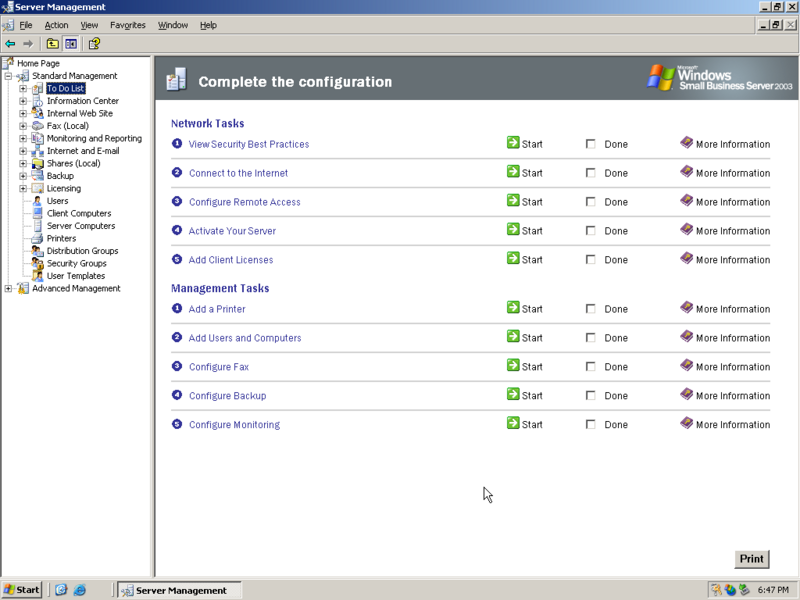Image resolution: width=800 pixels, height=600 pixels.
Task: Check the Done checkbox for View Security Best Practices
Action: (589, 144)
